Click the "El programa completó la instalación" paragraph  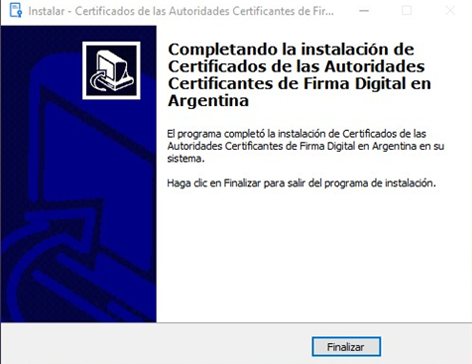(305, 146)
